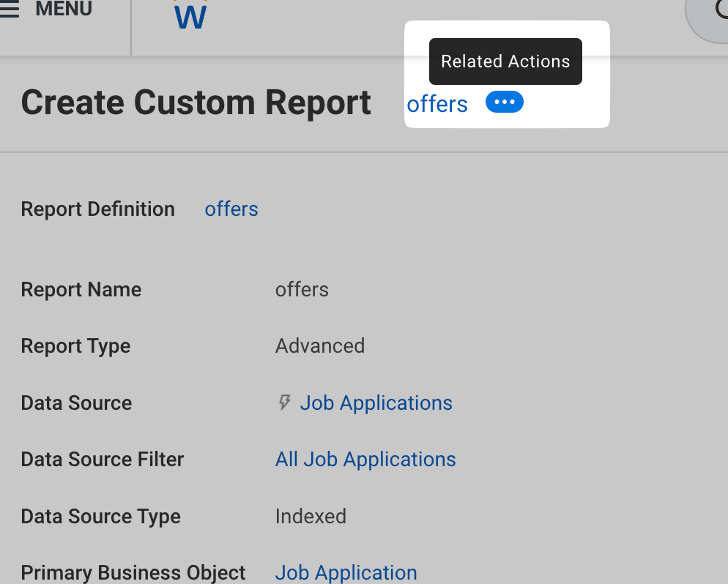Image resolution: width=728 pixels, height=584 pixels.
Task: Follow the All Job Applications filter link
Action: click(365, 460)
